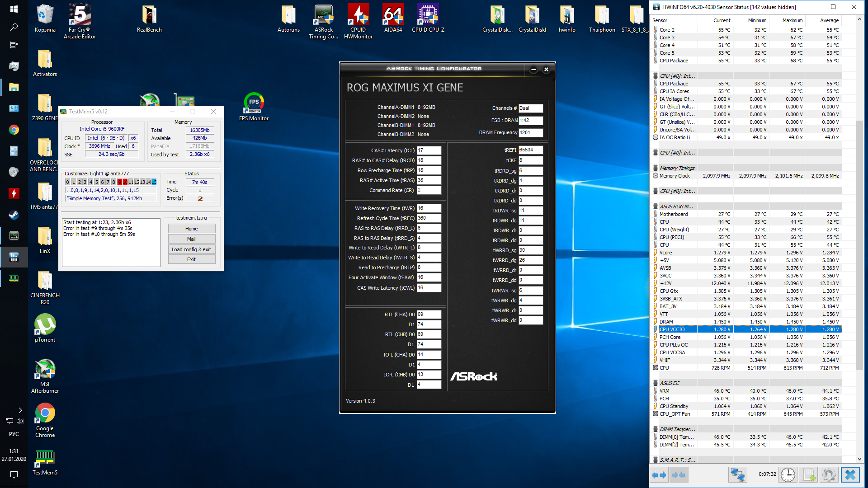868x488 pixels.
Task: Click HWiNFO network remote monitoring icon
Action: pyautogui.click(x=737, y=475)
